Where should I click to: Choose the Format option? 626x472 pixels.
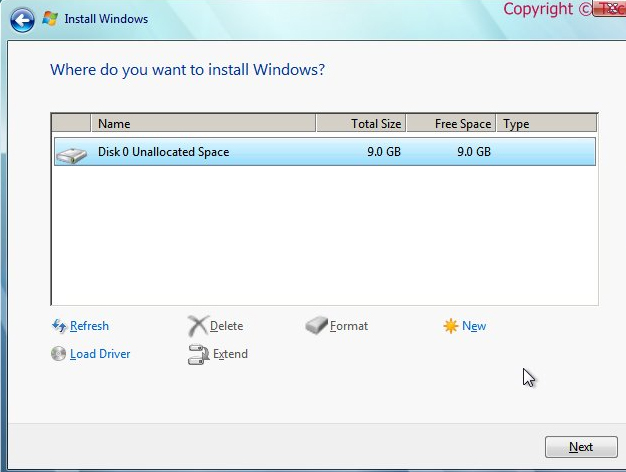pos(349,326)
